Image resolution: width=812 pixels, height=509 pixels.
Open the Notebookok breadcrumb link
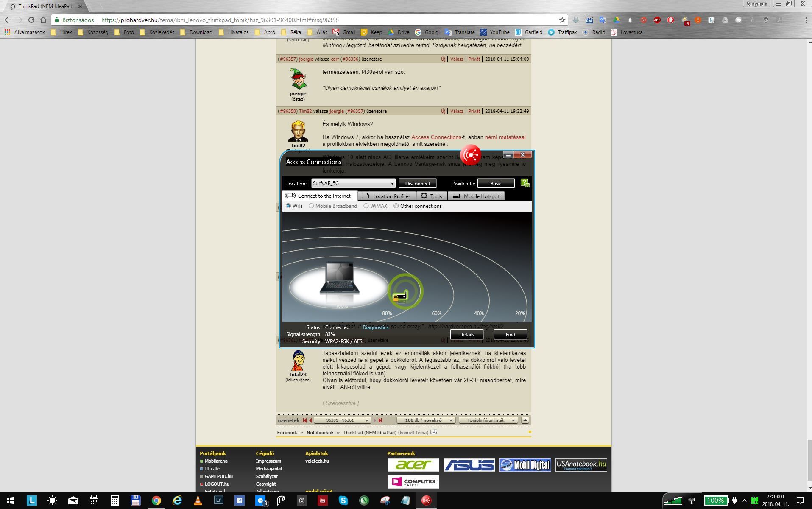coord(320,433)
